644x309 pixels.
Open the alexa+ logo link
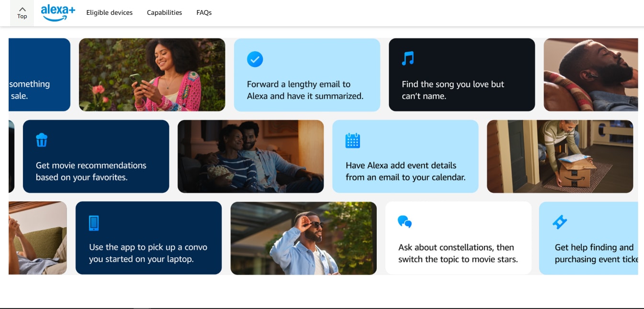(x=58, y=13)
